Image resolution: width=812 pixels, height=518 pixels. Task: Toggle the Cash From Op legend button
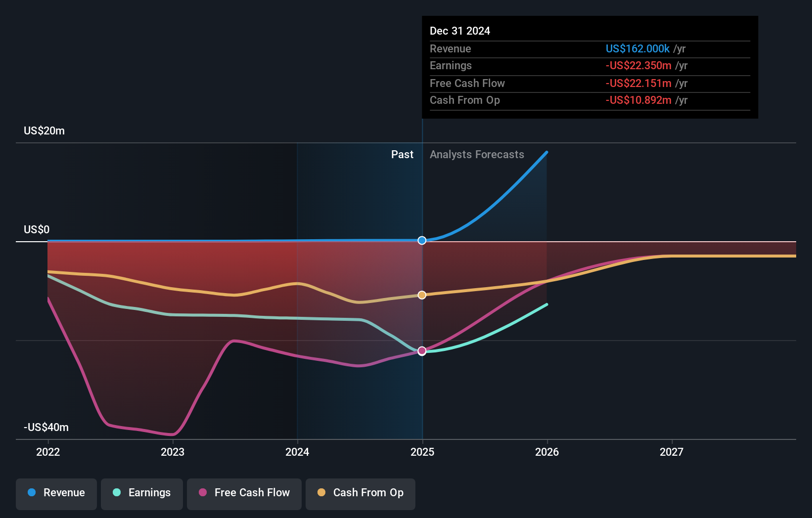361,494
